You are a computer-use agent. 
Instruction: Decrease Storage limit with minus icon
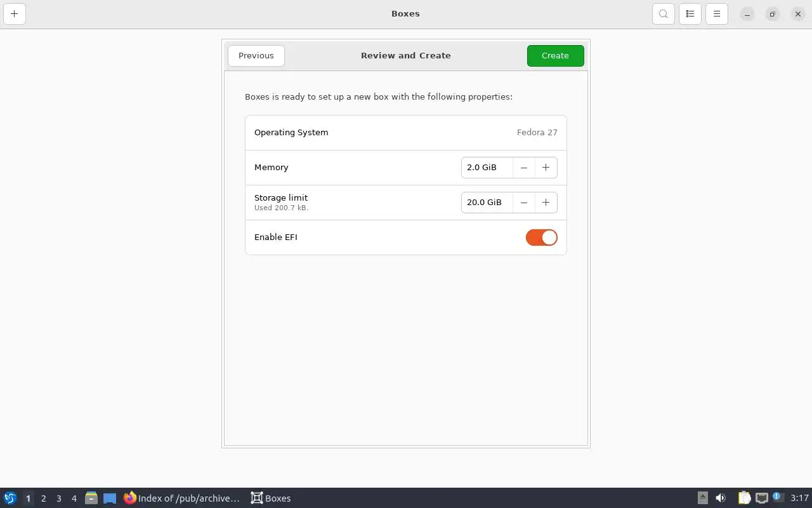523,203
